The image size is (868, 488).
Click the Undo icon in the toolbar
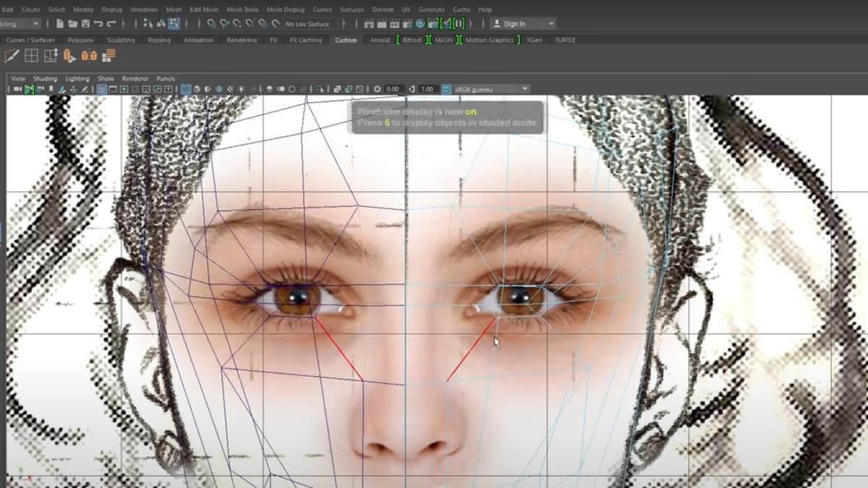pyautogui.click(x=99, y=23)
